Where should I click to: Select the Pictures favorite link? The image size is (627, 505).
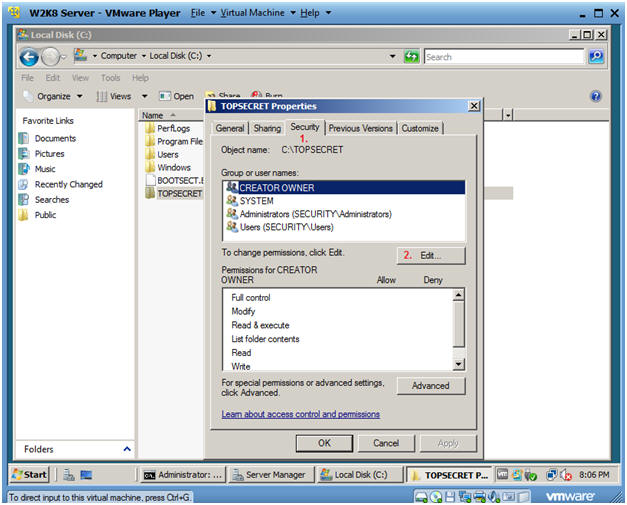[x=49, y=154]
